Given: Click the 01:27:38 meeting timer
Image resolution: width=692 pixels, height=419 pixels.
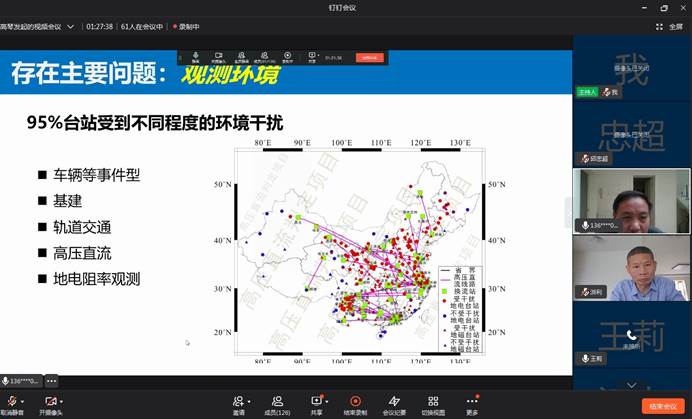Looking at the screenshot, I should (x=99, y=26).
